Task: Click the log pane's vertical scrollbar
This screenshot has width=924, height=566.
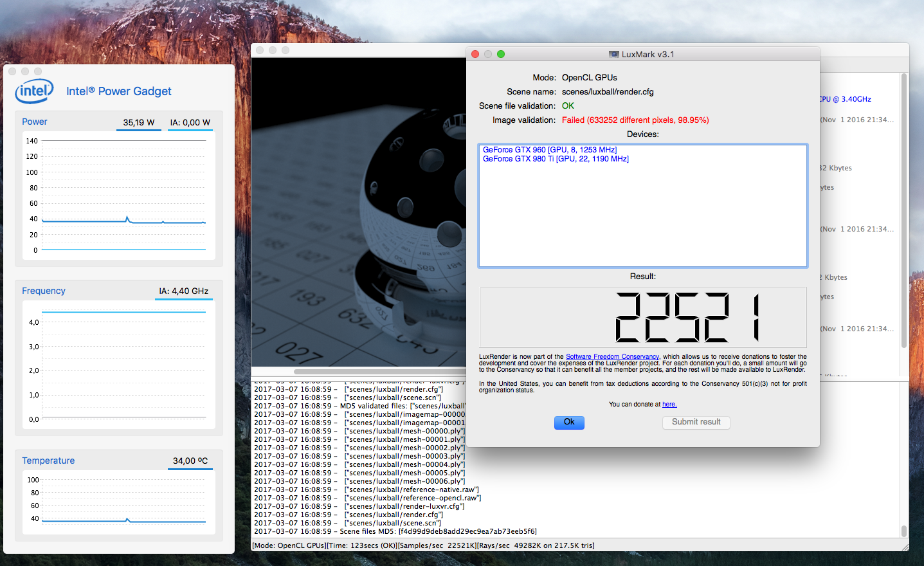Action: (903, 531)
